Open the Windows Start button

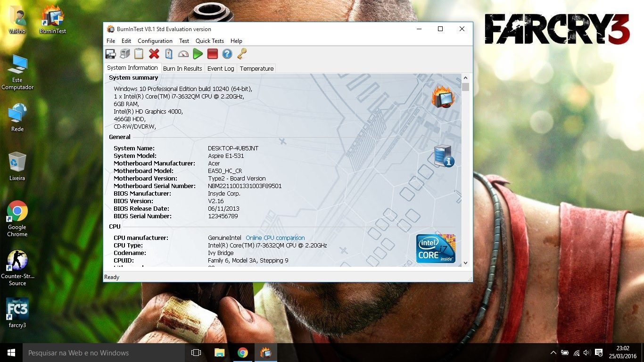coord(11,353)
